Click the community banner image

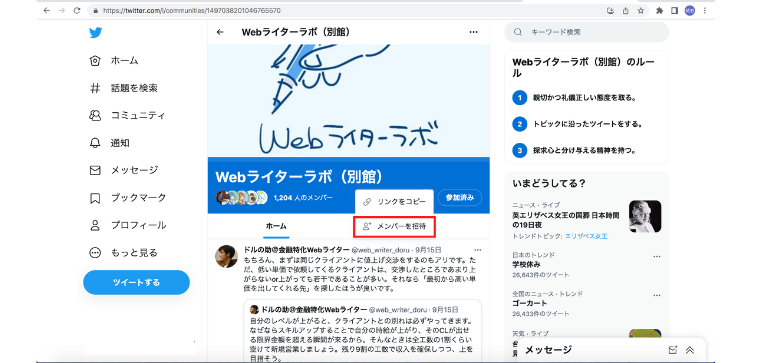[348, 100]
